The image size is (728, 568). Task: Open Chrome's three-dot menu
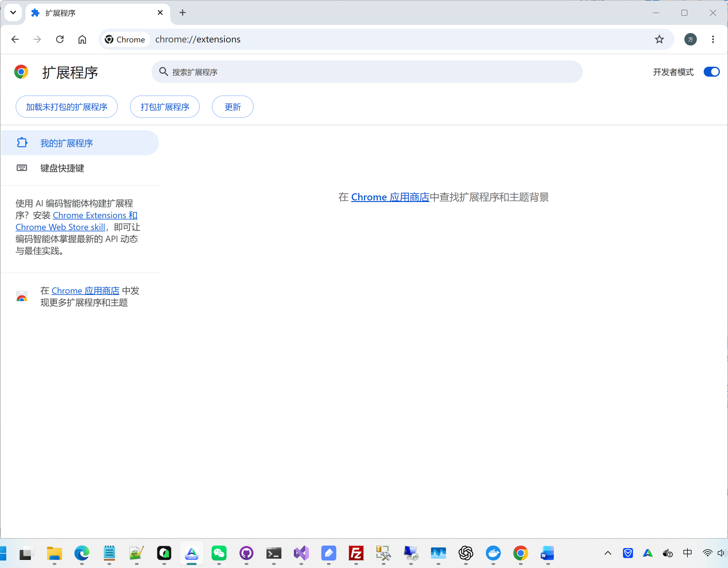713,39
